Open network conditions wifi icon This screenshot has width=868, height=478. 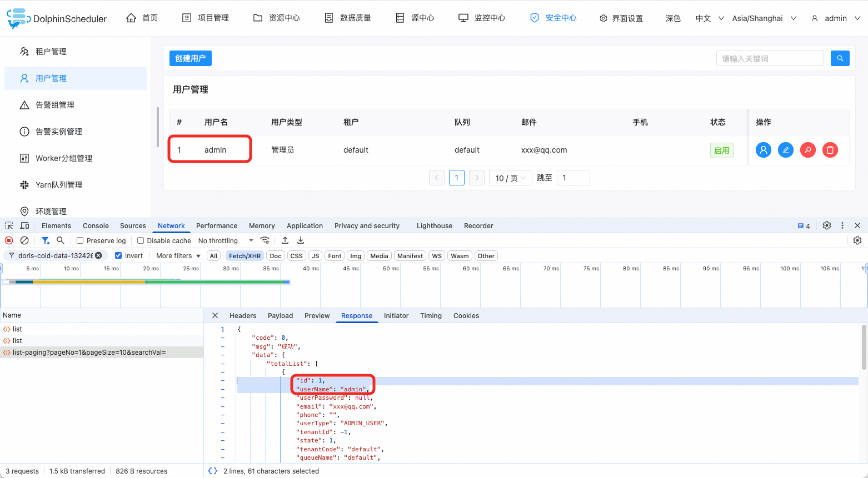265,240
